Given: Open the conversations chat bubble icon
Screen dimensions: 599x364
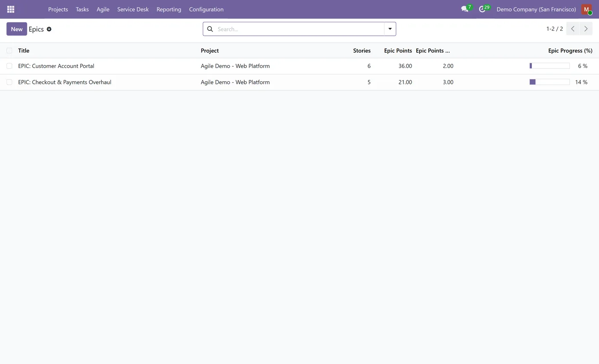Looking at the screenshot, I should (465, 9).
